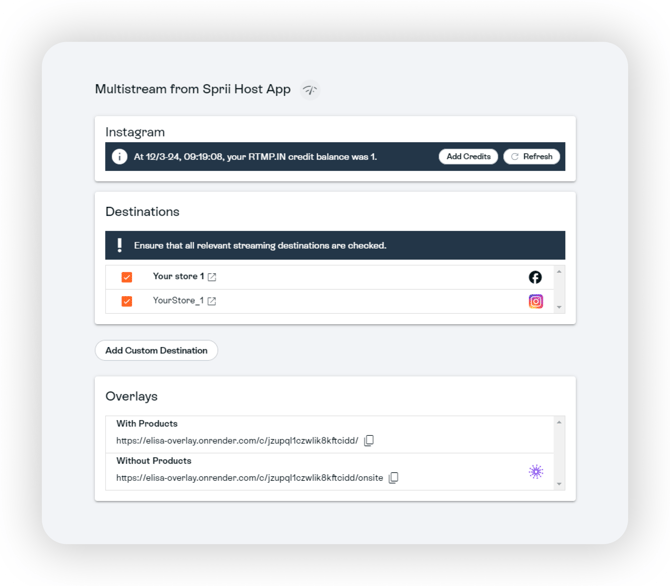Click the stream signal icon beside the title
Screen dimensions: 670x586
coord(310,90)
